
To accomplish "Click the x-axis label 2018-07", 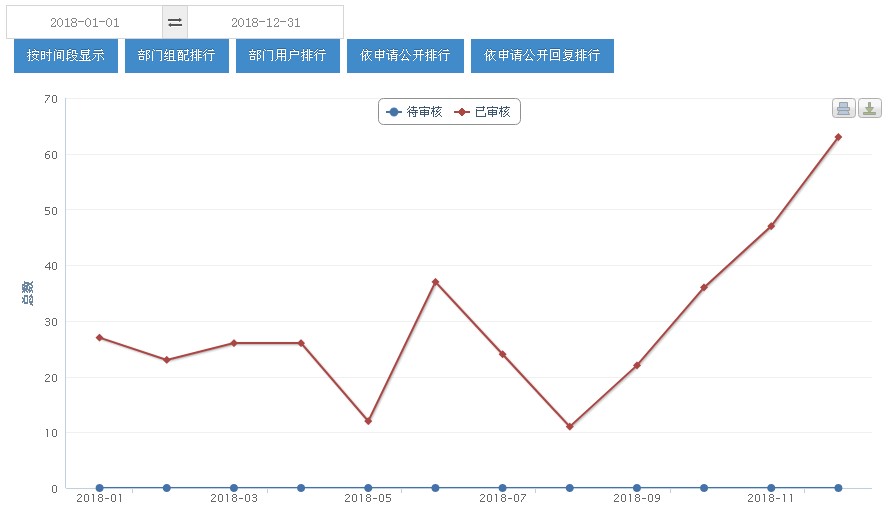I will (502, 498).
